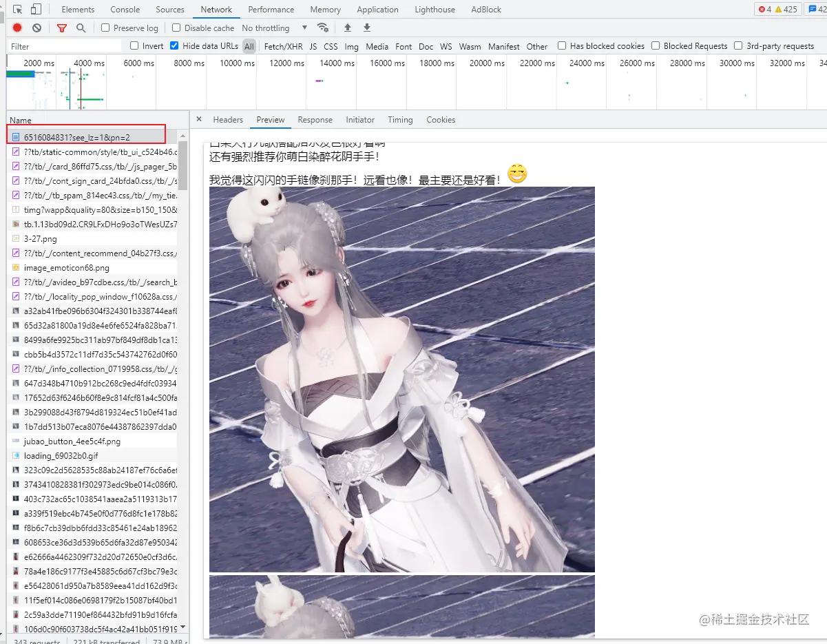Check the 3rd-party requests checkbox
827x644 pixels.
(x=738, y=46)
